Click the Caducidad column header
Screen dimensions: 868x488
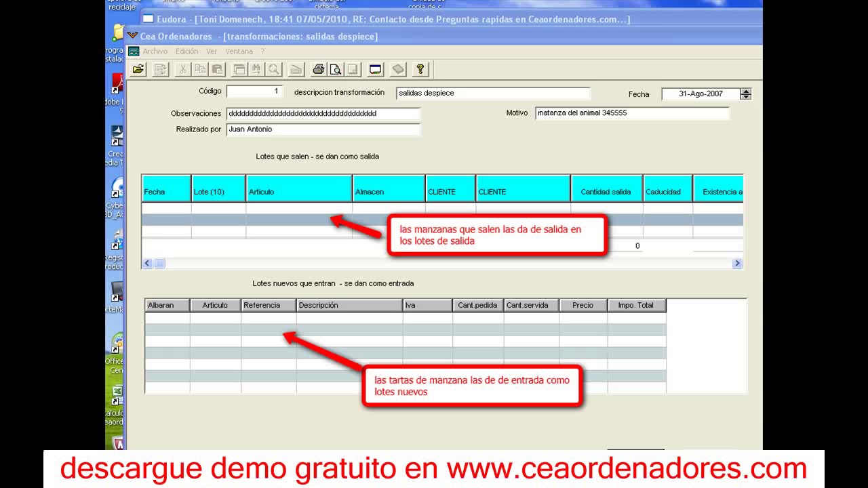pyautogui.click(x=668, y=188)
